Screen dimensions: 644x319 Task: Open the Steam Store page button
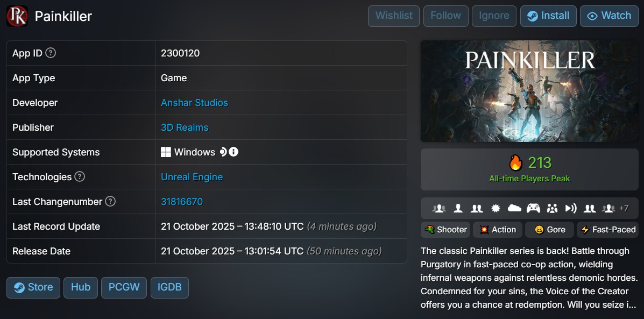pos(33,287)
